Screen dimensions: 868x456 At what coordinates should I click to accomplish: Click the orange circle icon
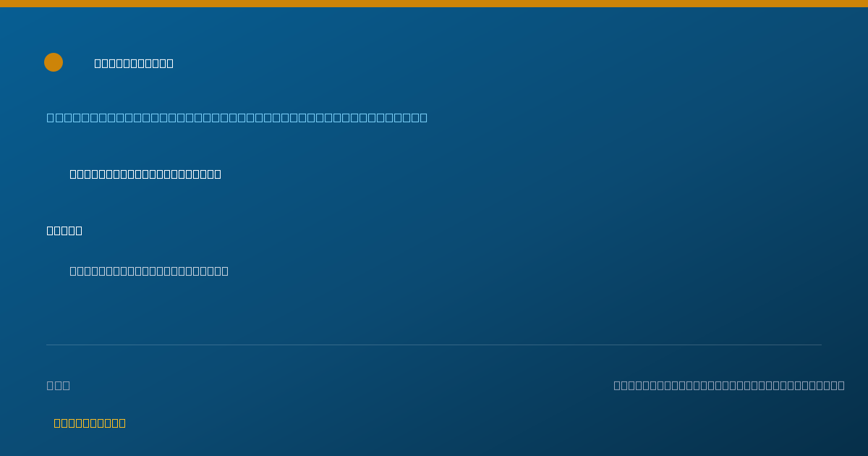(54, 62)
